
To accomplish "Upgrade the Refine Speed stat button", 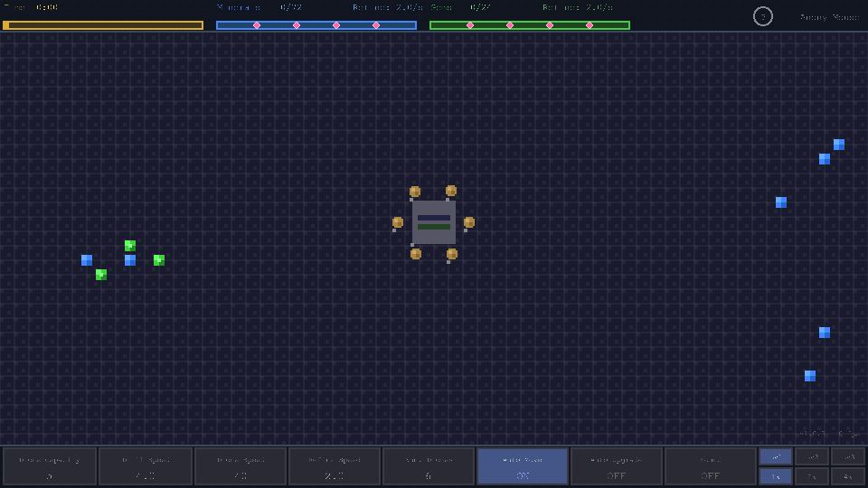I will pos(334,466).
